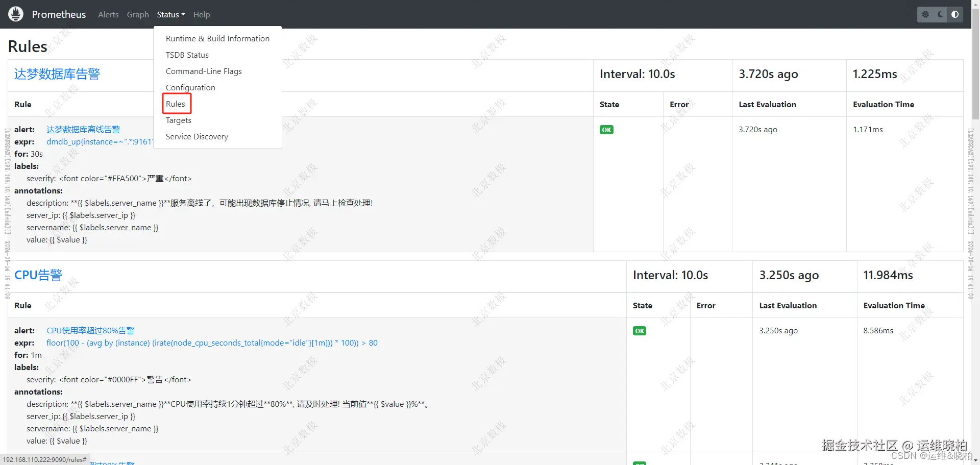
Task: Select the severity #0000FF 警告 label line
Action: pos(109,380)
